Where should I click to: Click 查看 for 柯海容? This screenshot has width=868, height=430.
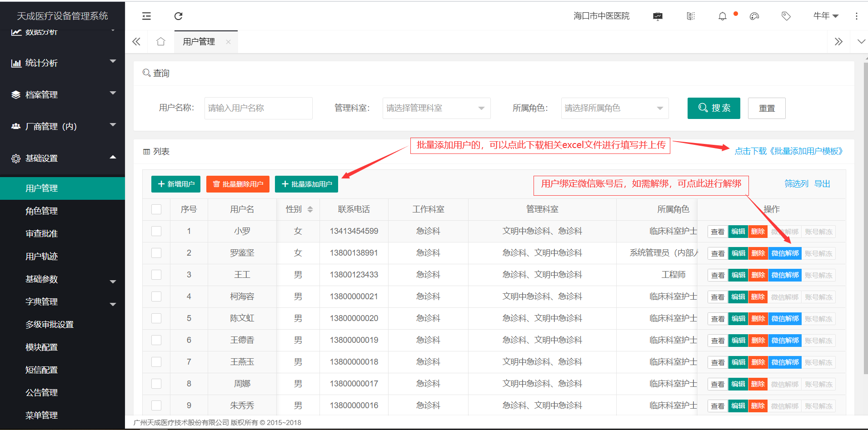tap(718, 297)
